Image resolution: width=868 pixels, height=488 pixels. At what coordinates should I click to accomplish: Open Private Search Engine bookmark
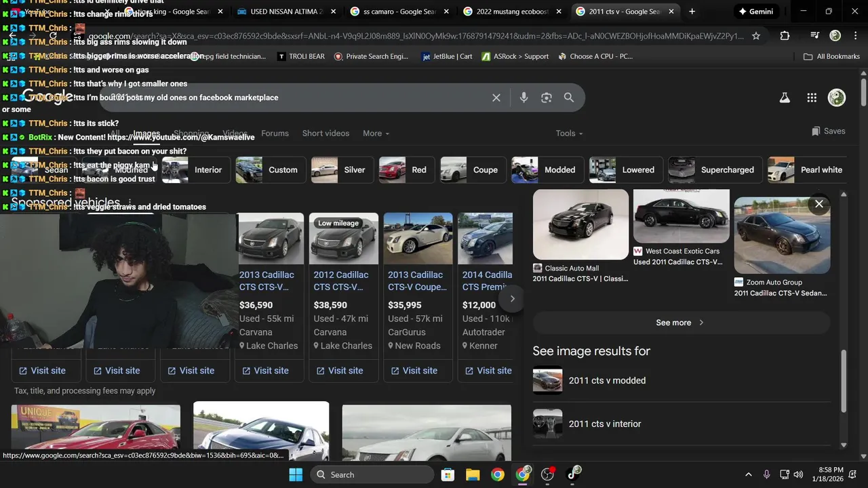(x=372, y=56)
